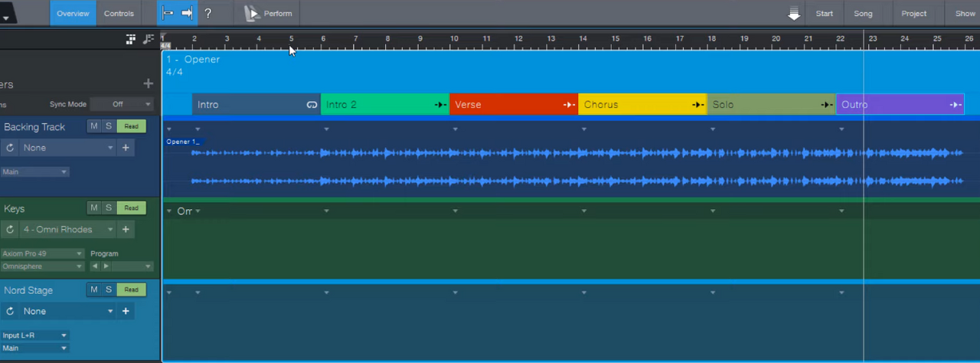Open the Keys Program selection dropdown
This screenshot has width=980, height=363.
133,267
